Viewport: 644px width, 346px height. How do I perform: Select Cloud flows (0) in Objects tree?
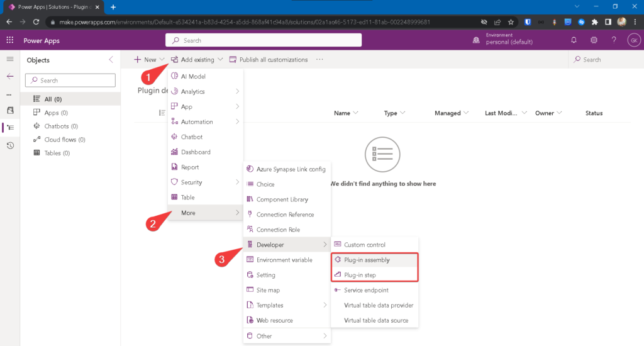[x=64, y=140]
